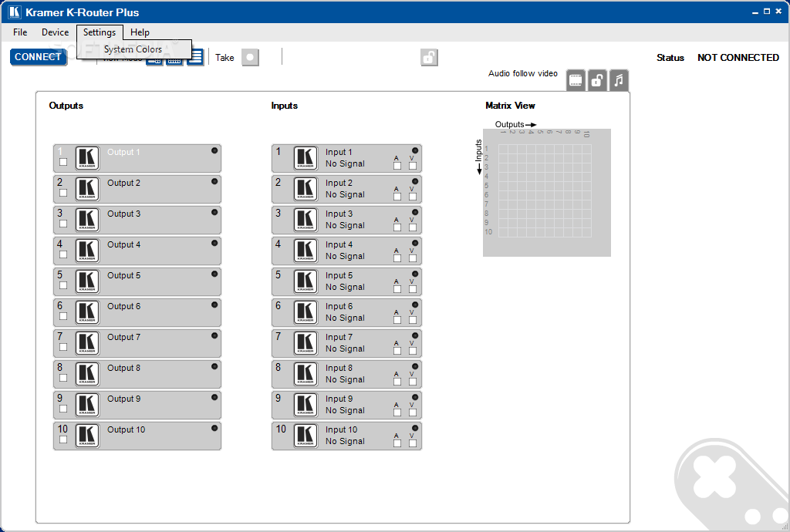
Task: Click the Kramer logo for Output 7
Action: pos(87,343)
